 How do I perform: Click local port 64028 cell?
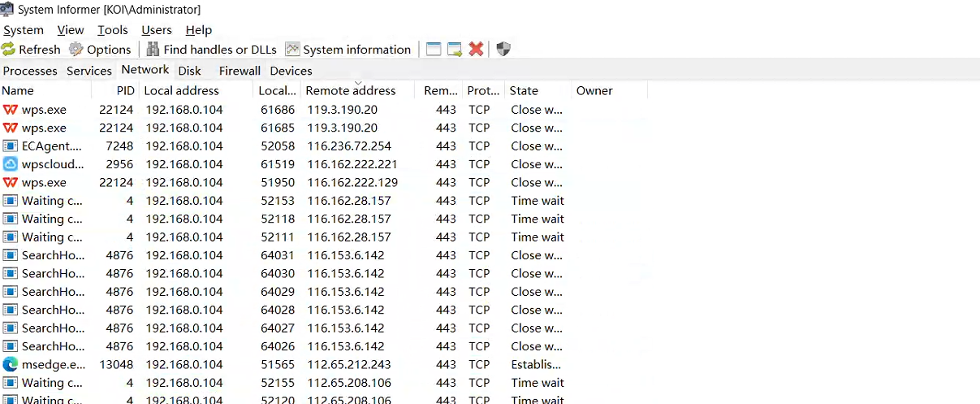coord(278,310)
